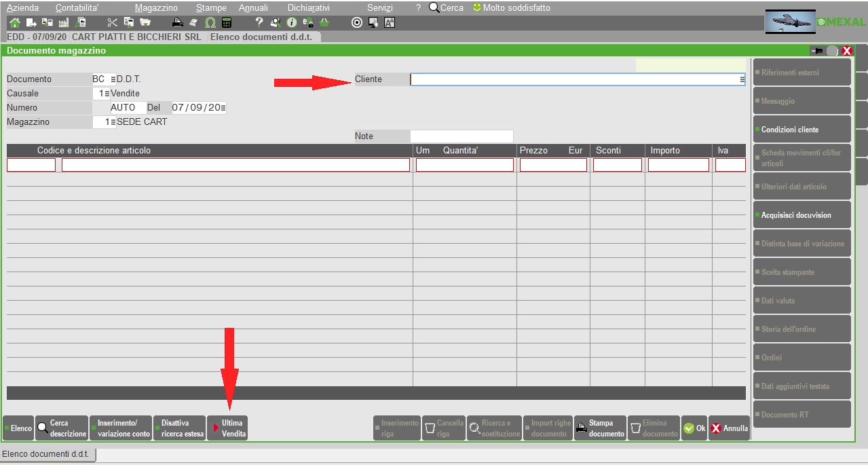The width and height of the screenshot is (868, 465).
Task: Expand the Causale selection list
Action: (x=107, y=94)
